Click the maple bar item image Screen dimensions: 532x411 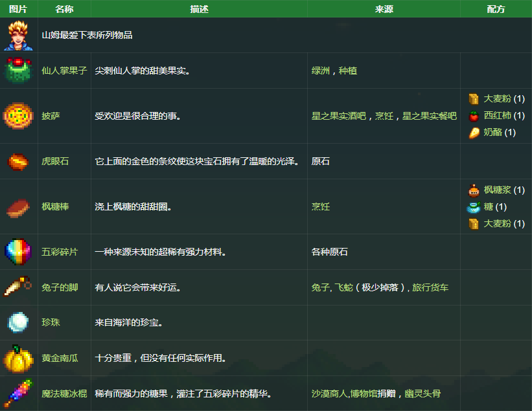click(x=18, y=208)
